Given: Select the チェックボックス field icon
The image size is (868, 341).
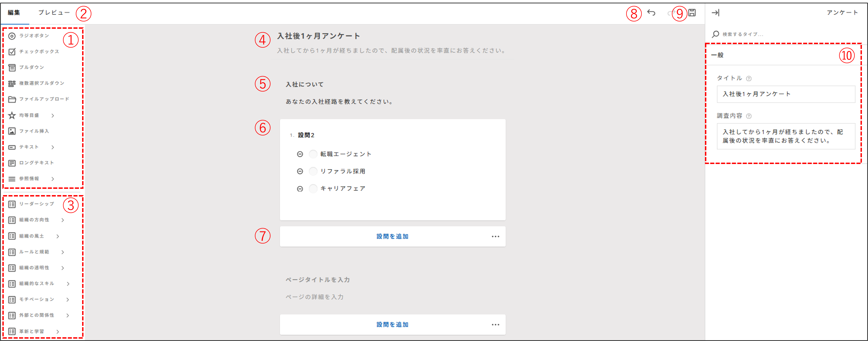Looking at the screenshot, I should click(x=12, y=52).
